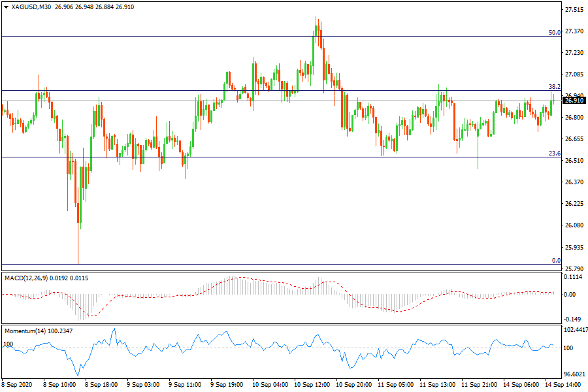
Task: Click the current price tag 26.910
Action: pos(574,101)
